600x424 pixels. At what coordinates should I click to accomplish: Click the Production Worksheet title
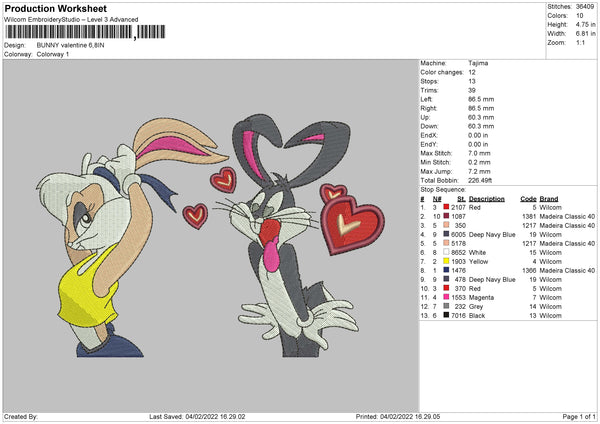55,8
